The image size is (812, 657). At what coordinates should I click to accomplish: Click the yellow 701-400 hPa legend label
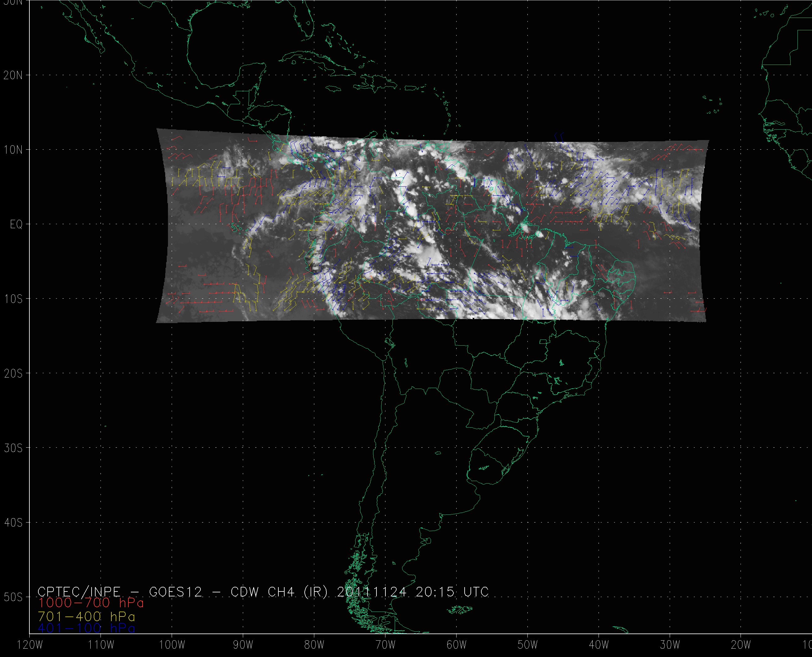(87, 616)
